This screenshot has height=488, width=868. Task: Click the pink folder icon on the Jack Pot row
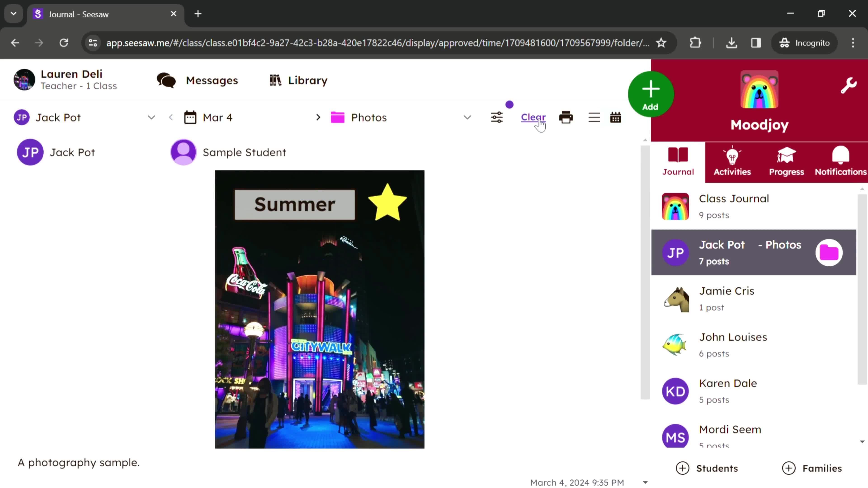click(x=829, y=253)
